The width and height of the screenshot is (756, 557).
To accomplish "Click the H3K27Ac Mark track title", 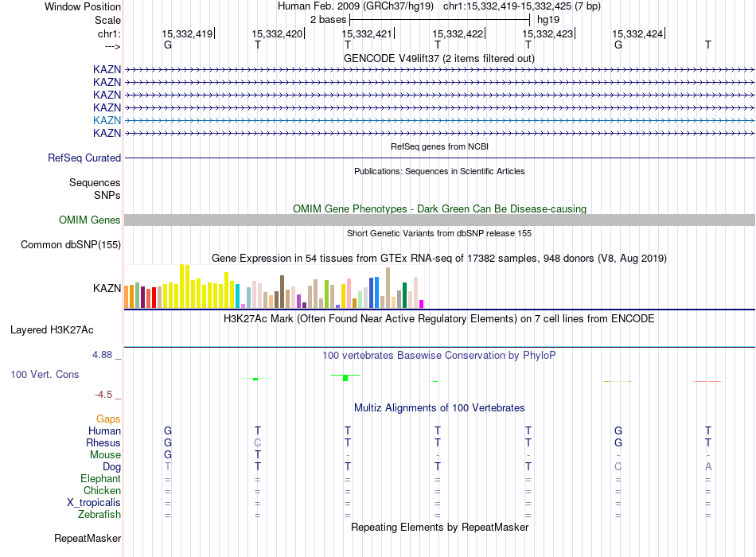I will [439, 319].
